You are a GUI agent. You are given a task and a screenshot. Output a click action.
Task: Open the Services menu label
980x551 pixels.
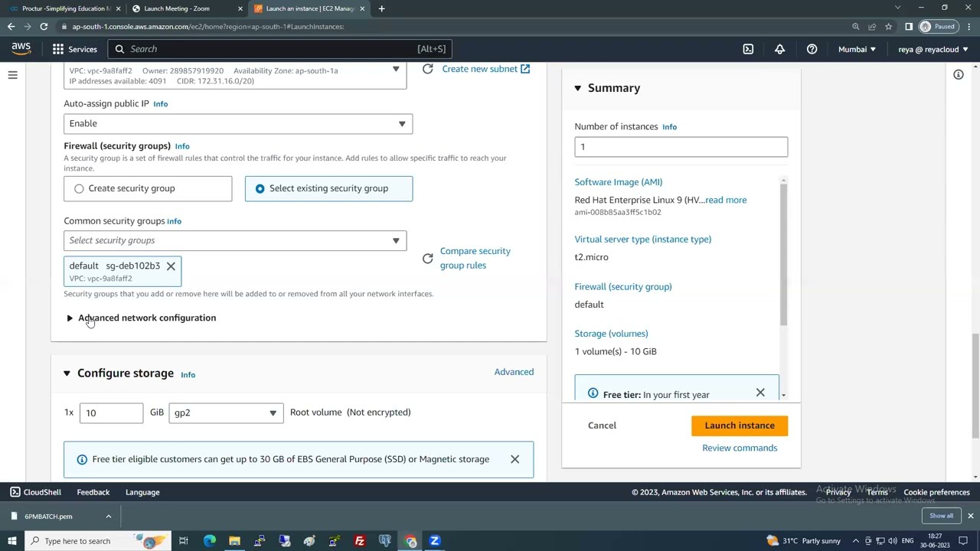click(x=83, y=49)
